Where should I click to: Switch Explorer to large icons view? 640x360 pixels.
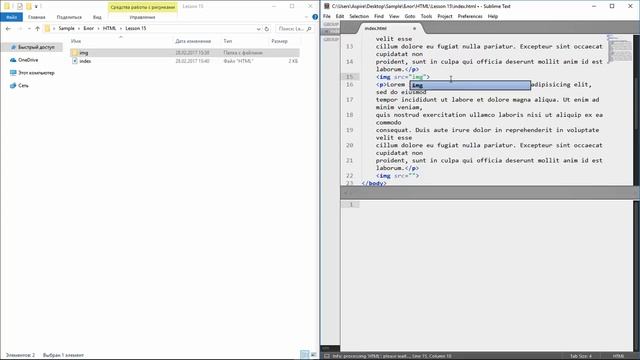click(313, 354)
